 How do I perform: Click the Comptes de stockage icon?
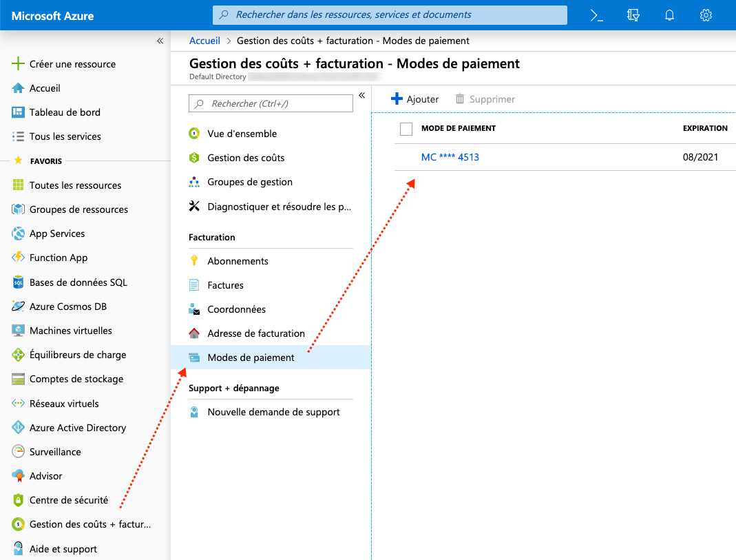18,379
